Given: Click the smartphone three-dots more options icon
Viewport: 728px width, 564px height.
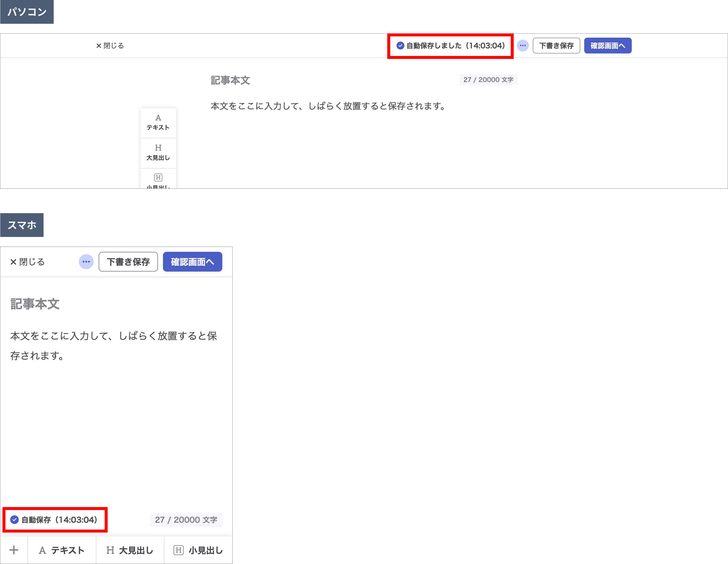Looking at the screenshot, I should (86, 262).
